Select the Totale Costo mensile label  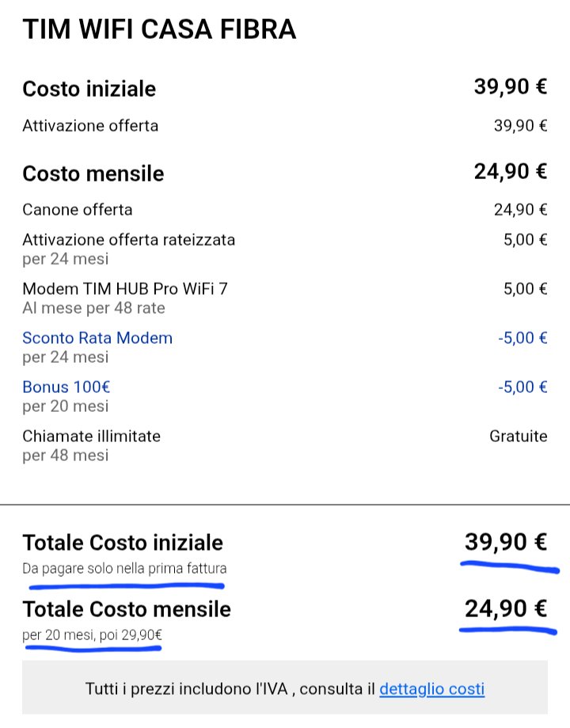[127, 609]
